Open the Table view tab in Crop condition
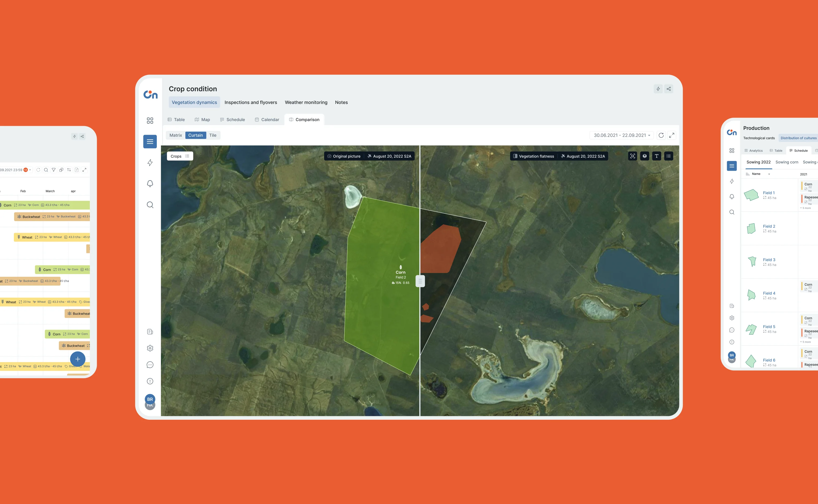 (x=176, y=120)
